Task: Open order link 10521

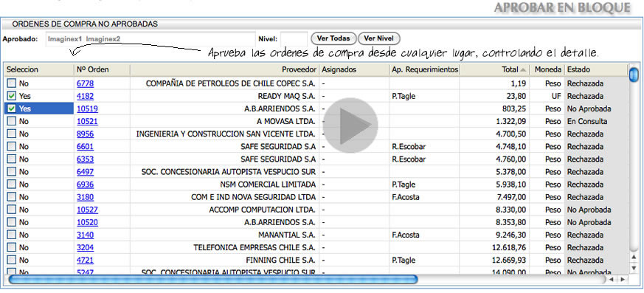Action: click(x=87, y=121)
